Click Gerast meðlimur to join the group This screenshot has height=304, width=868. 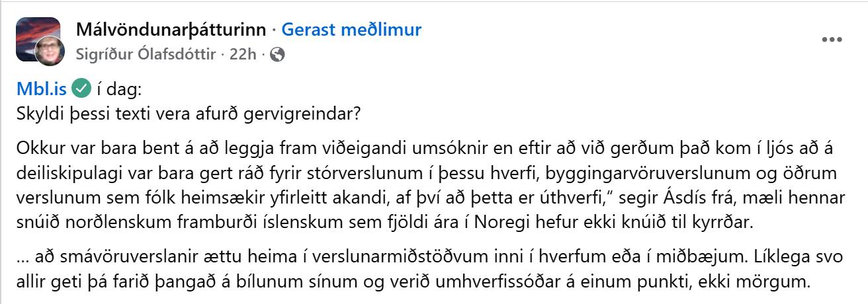pos(351,29)
